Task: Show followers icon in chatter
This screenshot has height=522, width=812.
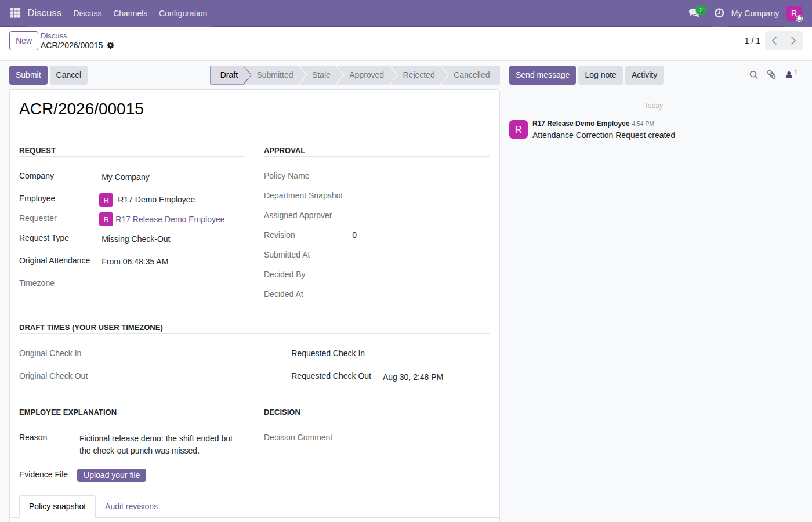Action: (791, 74)
